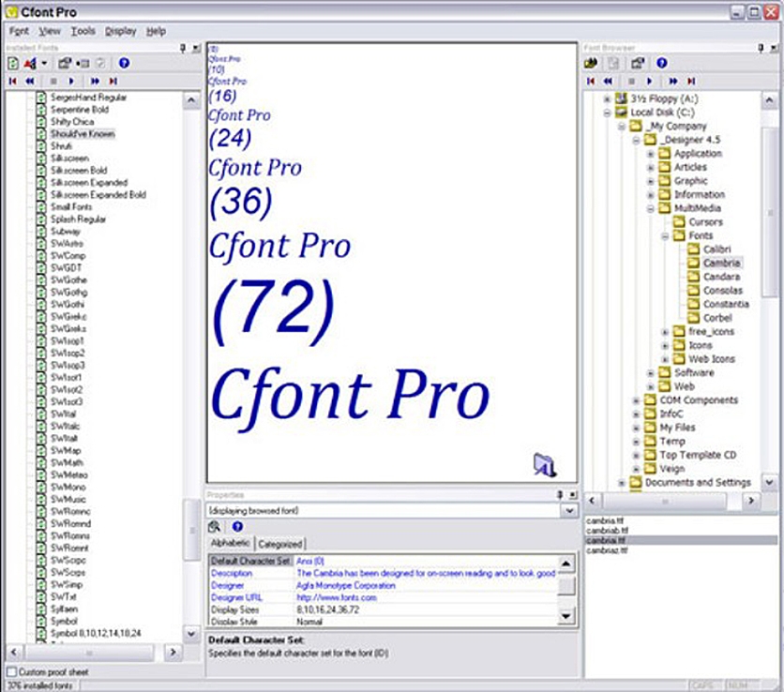Open the Help menu
784x692 pixels.
point(156,31)
